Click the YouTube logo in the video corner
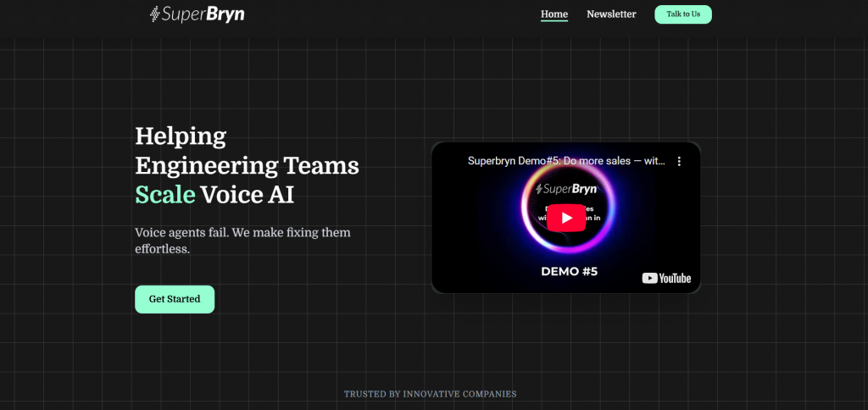The image size is (868, 410). pos(666,278)
